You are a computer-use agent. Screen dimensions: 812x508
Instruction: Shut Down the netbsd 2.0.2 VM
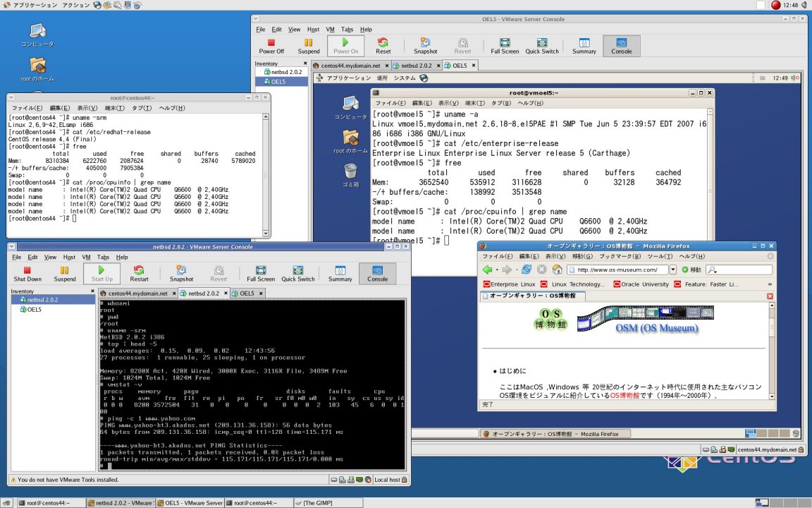[x=27, y=274]
